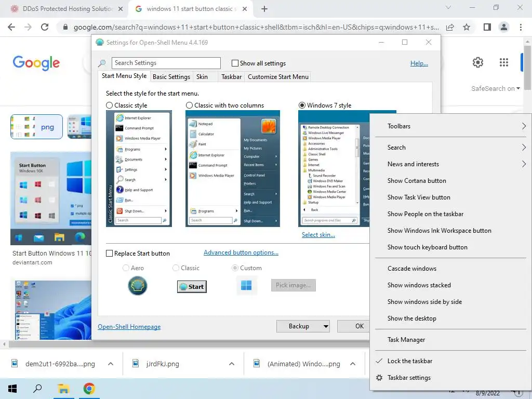Click the Taskbar settings gear icon
532x399 pixels.
click(379, 378)
